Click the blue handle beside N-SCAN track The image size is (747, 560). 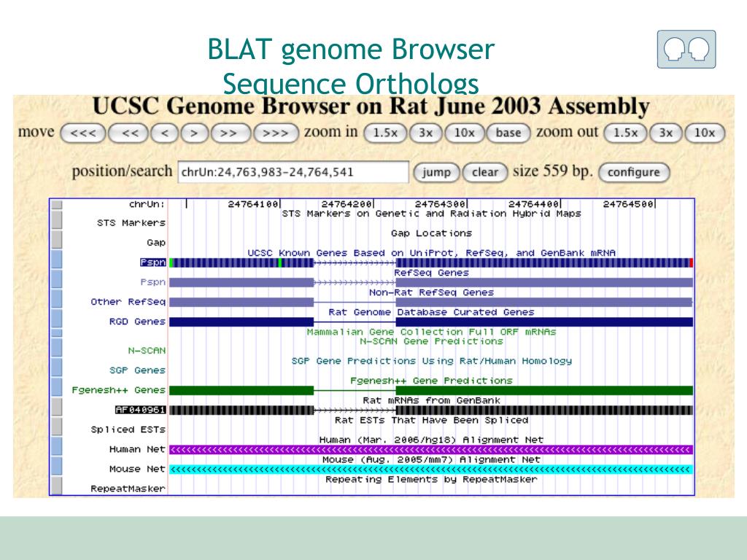click(x=57, y=348)
